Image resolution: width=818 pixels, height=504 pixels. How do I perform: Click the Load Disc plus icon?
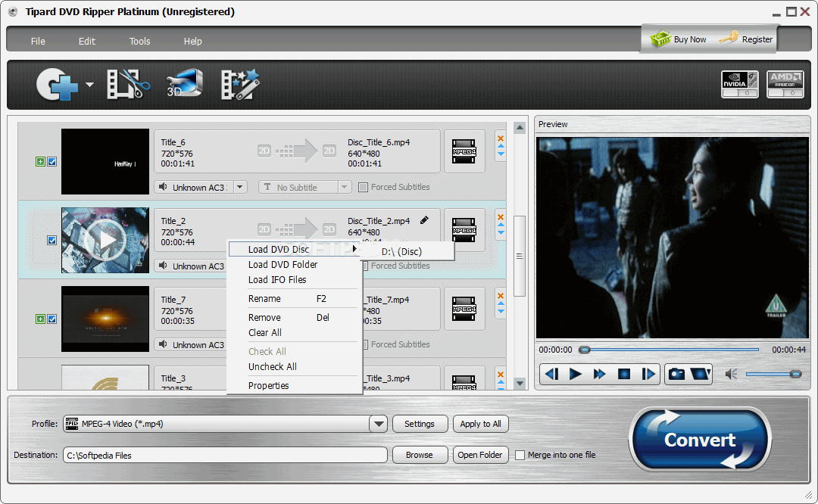point(57,84)
